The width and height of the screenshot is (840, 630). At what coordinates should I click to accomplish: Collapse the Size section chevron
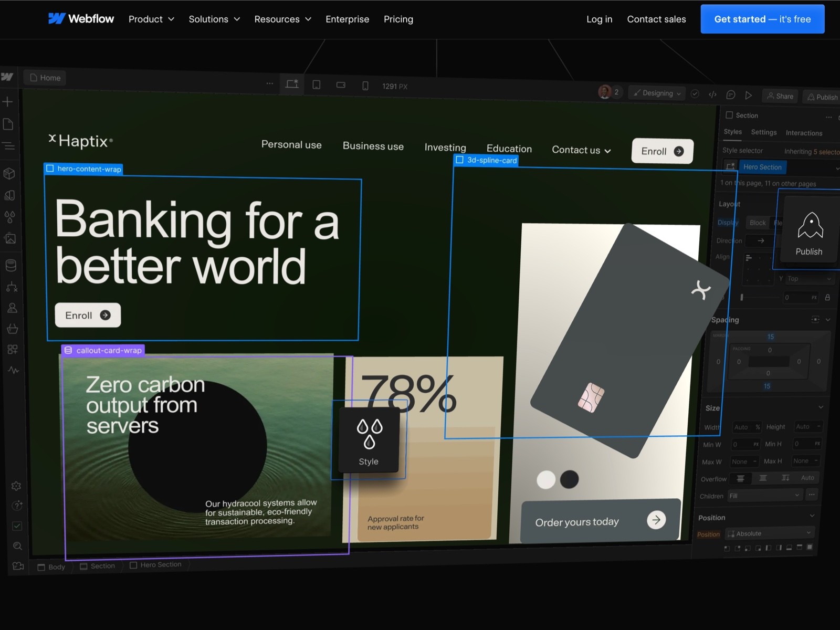click(x=821, y=407)
